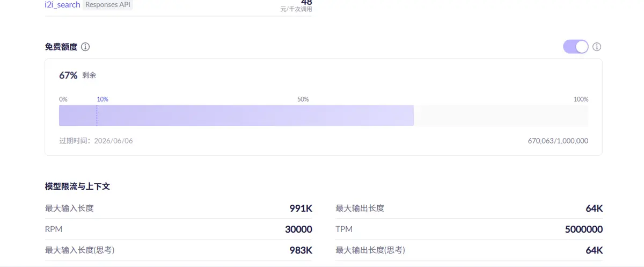The width and height of the screenshot is (644, 267).
Task: Click the 10% threshold marker
Action: pos(103,99)
